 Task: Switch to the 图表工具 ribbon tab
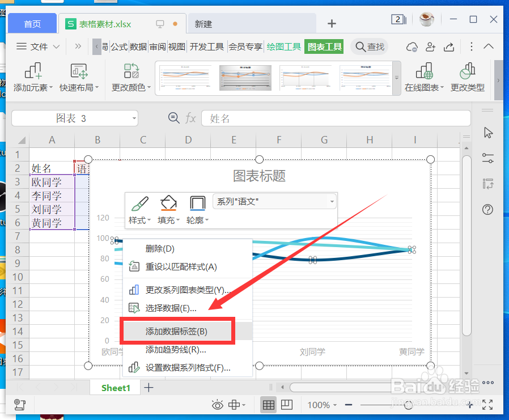pos(324,47)
